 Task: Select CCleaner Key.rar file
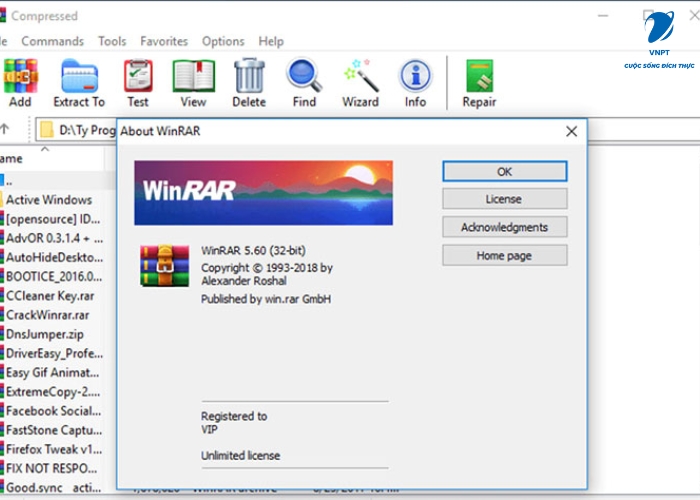pos(49,296)
